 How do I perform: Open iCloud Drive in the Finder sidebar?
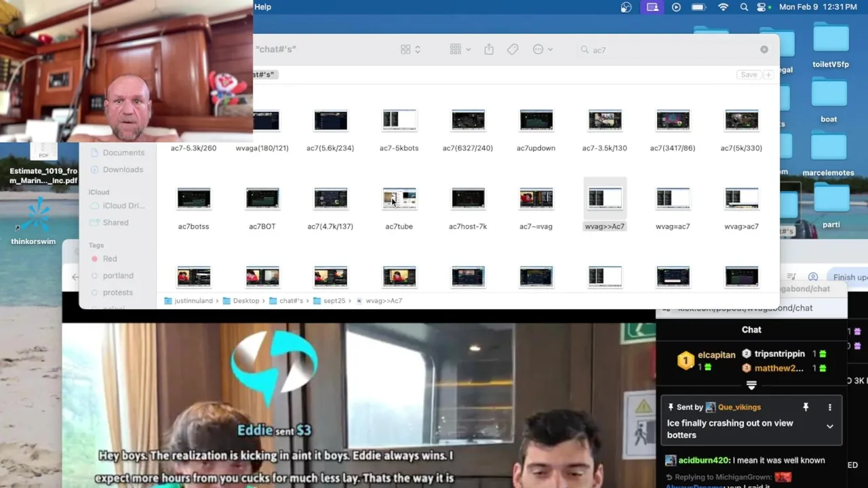click(117, 205)
